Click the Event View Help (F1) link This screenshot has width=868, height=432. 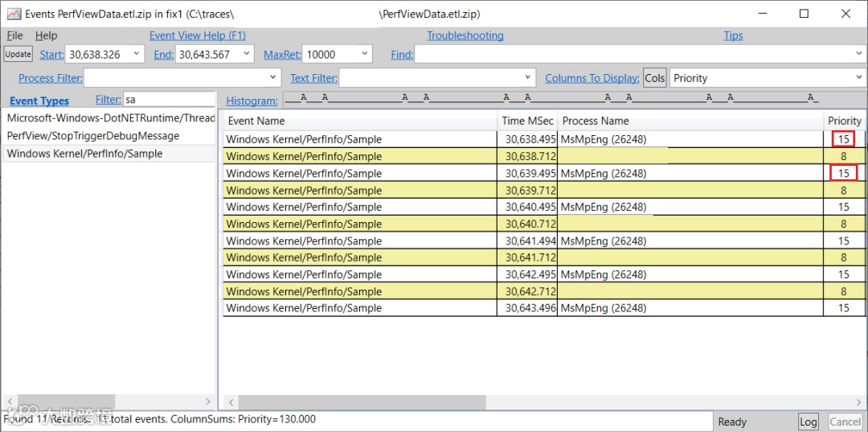pos(198,35)
